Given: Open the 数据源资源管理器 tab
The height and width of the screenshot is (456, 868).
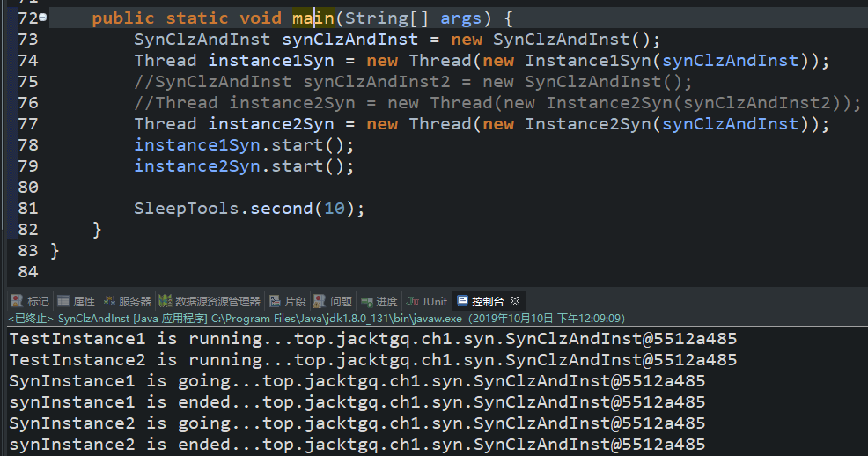Looking at the screenshot, I should click(210, 302).
